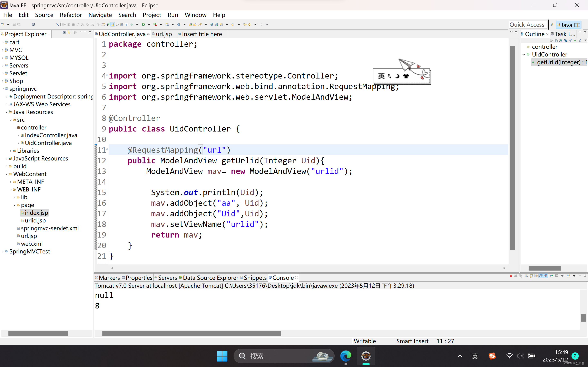Image resolution: width=588 pixels, height=367 pixels.
Task: Click the Open Perspective icon beside Java EE
Action: tap(552, 25)
